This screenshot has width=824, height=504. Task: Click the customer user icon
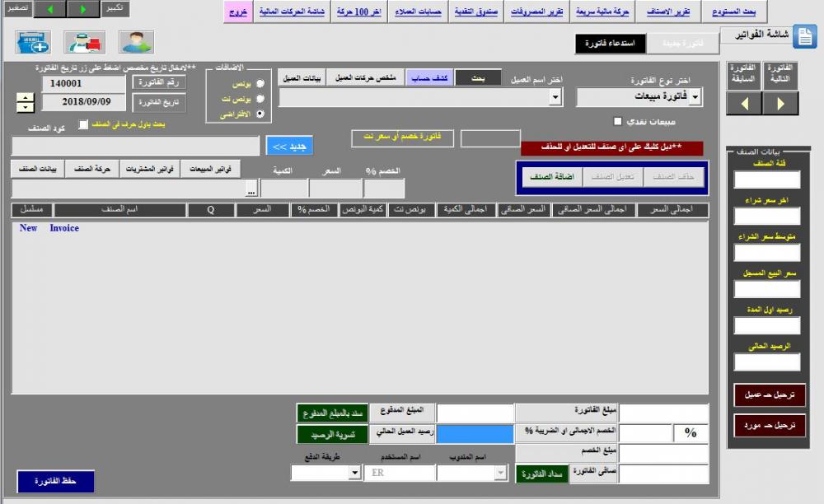click(136, 41)
